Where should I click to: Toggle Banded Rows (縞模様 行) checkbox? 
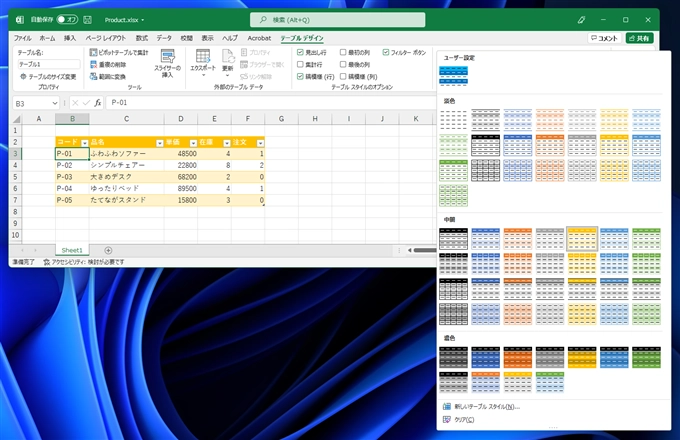point(300,76)
